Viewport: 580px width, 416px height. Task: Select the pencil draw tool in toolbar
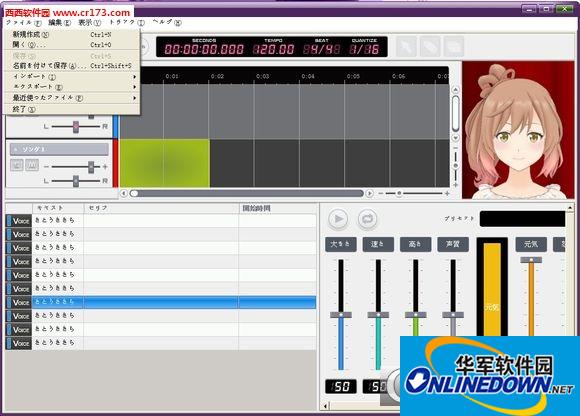coord(430,47)
